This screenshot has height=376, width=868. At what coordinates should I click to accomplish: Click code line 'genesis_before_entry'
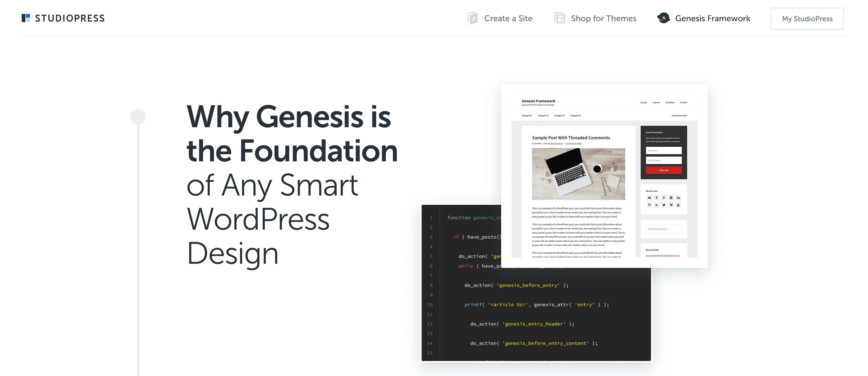[516, 285]
